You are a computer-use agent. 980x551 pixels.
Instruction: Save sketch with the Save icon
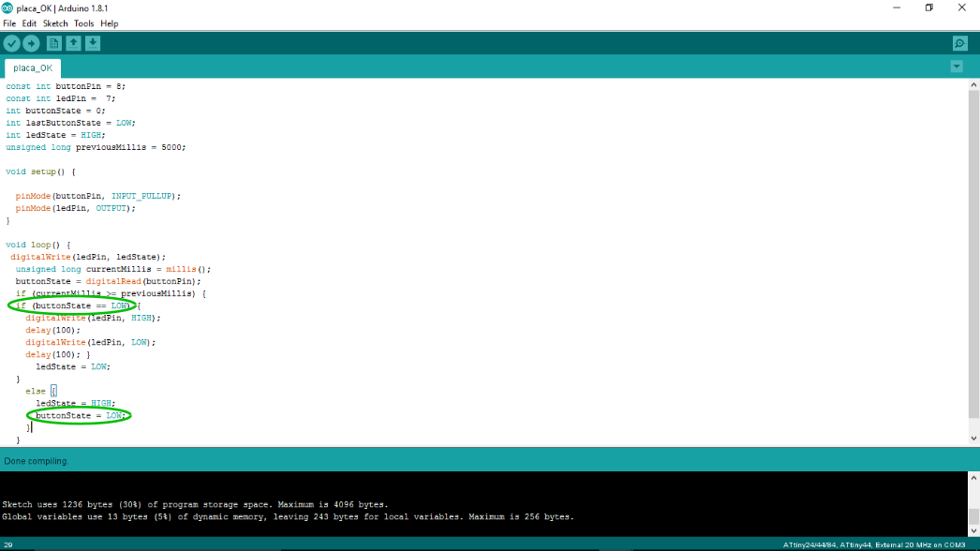[93, 43]
